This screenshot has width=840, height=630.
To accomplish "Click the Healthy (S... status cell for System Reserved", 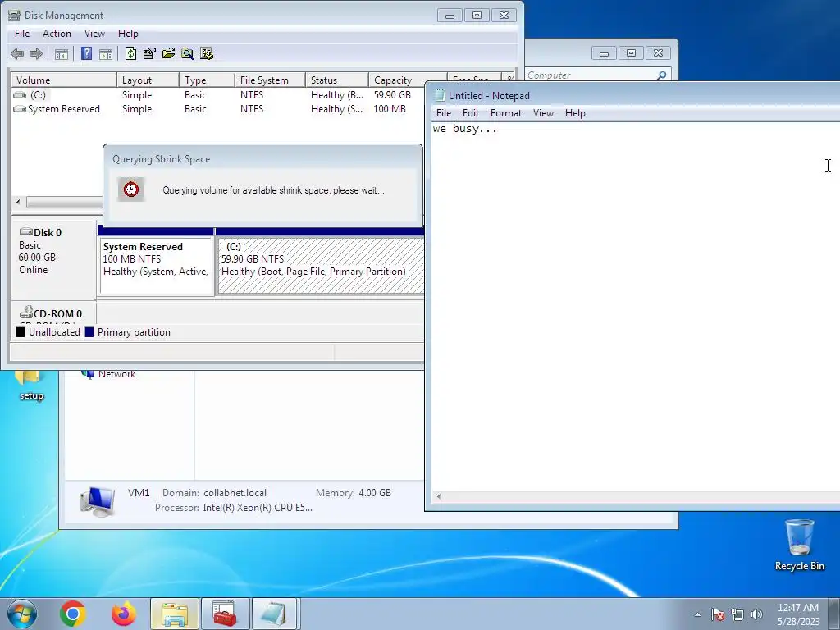I will tap(337, 109).
